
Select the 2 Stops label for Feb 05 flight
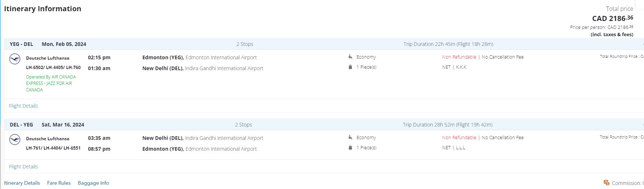pos(245,44)
